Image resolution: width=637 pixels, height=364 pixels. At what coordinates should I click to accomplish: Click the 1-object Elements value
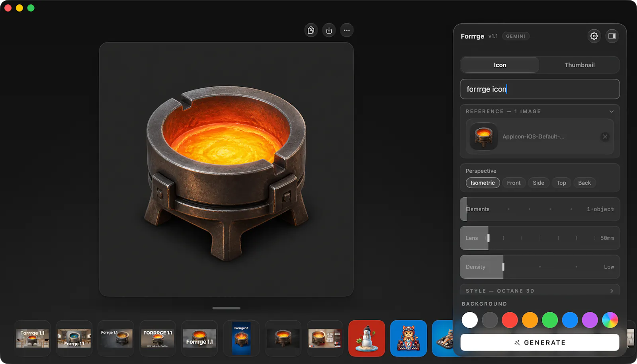(x=600, y=209)
